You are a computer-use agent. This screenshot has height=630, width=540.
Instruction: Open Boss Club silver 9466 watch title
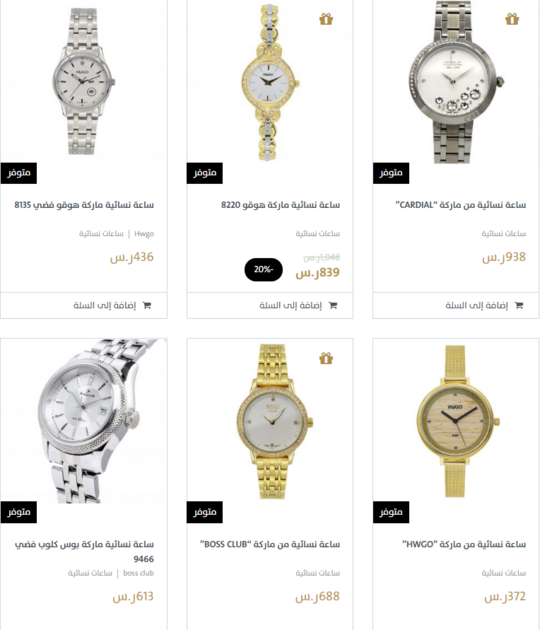tap(84, 551)
